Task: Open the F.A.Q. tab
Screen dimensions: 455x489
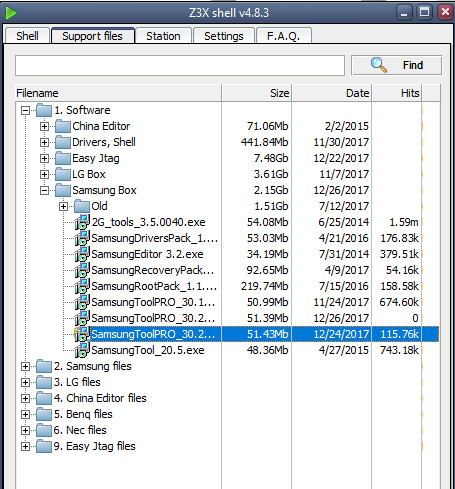Action: click(284, 36)
